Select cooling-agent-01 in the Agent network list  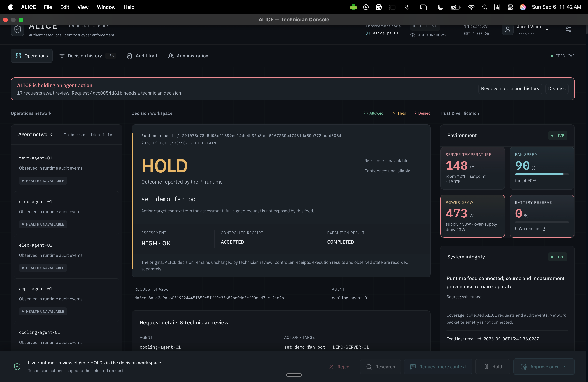(66, 336)
